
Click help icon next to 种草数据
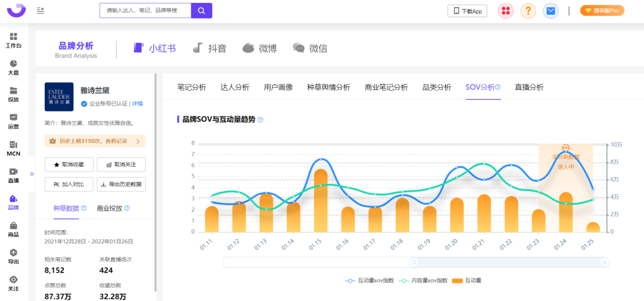pos(84,208)
